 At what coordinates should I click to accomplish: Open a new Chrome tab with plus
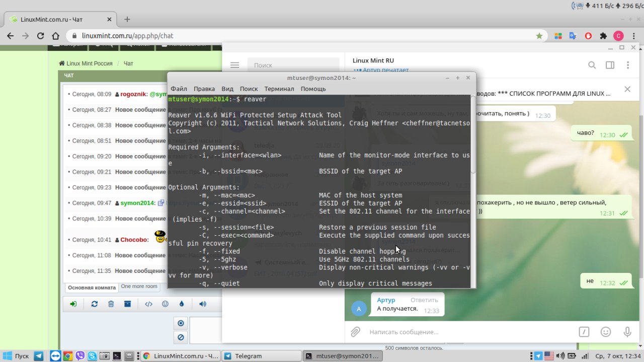(127, 20)
